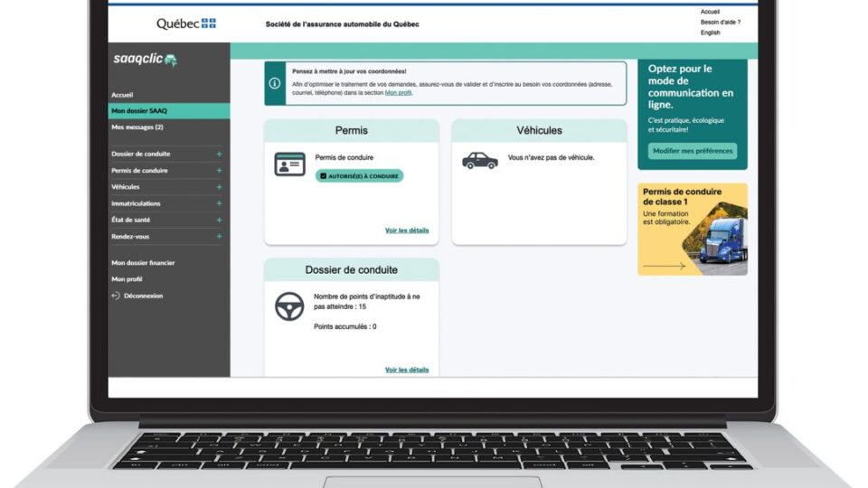Viewport: 868px width, 488px height.
Task: Open Mes messages (2) in sidebar
Action: [137, 127]
